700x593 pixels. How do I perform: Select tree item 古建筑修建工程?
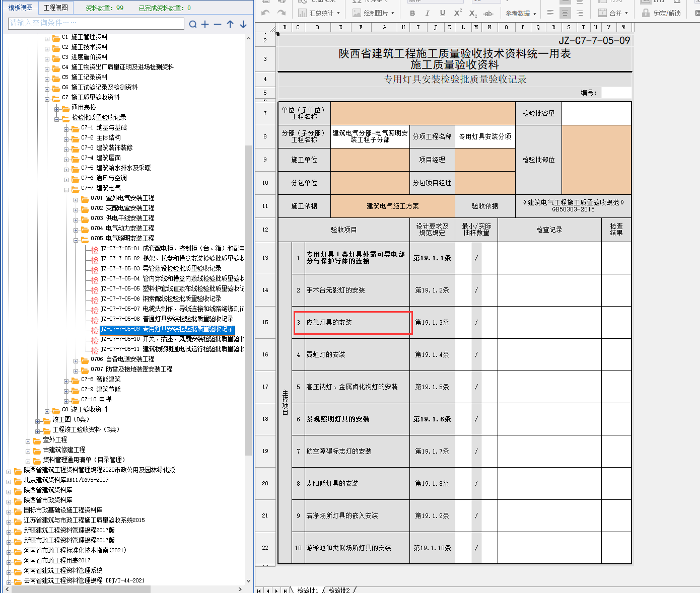click(x=64, y=450)
